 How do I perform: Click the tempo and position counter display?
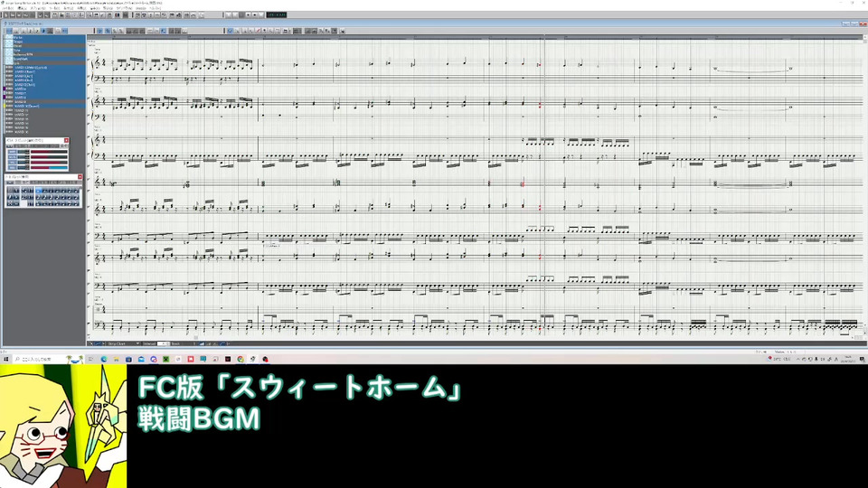coord(277,15)
